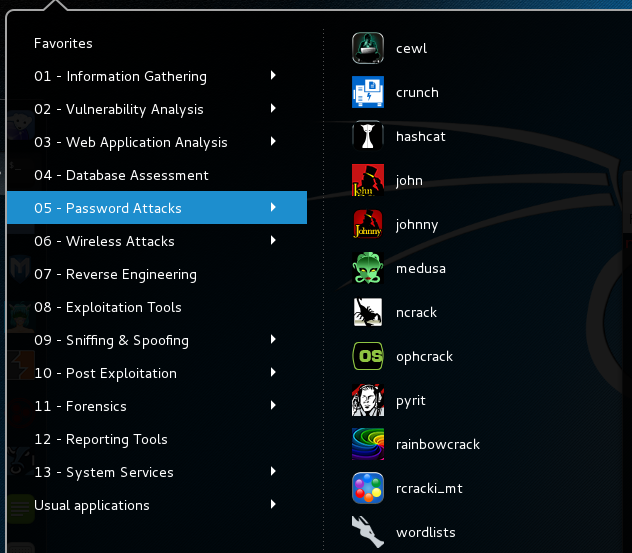
Task: Choose the ophcrack text label
Action: pyautogui.click(x=424, y=357)
